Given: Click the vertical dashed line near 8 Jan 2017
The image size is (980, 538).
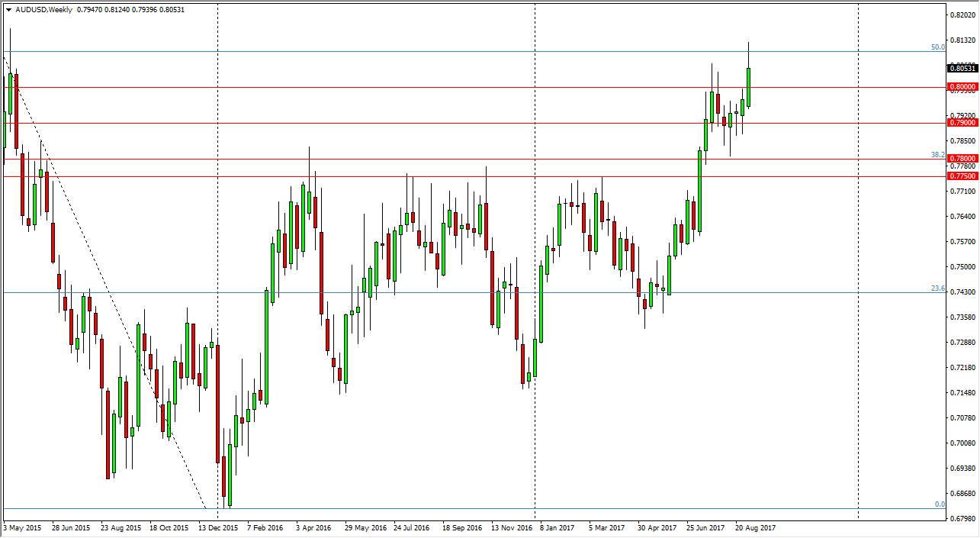Looking at the screenshot, I should (537, 305).
